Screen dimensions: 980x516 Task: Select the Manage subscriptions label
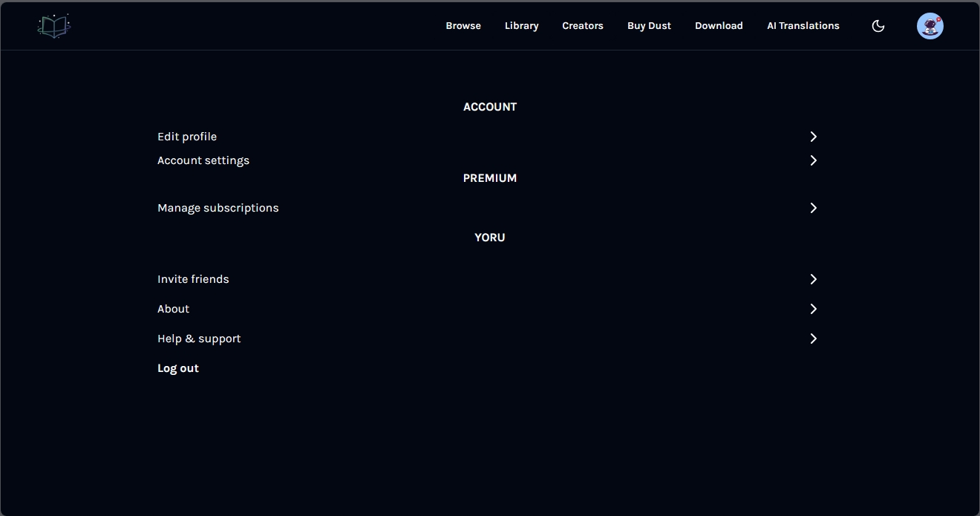(218, 208)
